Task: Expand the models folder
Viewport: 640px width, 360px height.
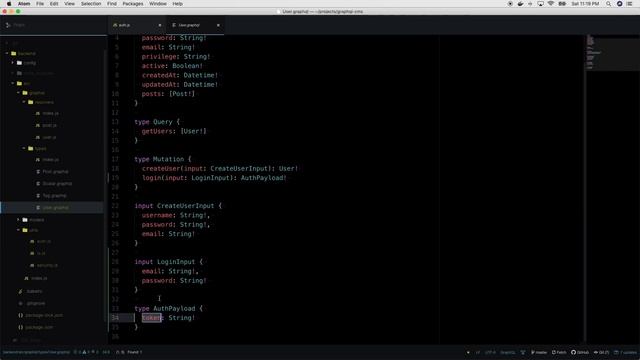Action: (x=19, y=220)
